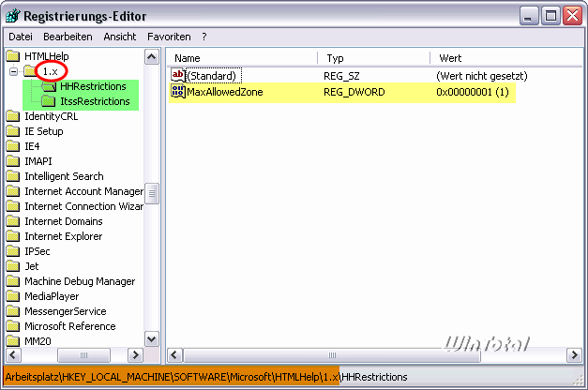
Task: Select the 1.x key label
Action: tap(51, 71)
